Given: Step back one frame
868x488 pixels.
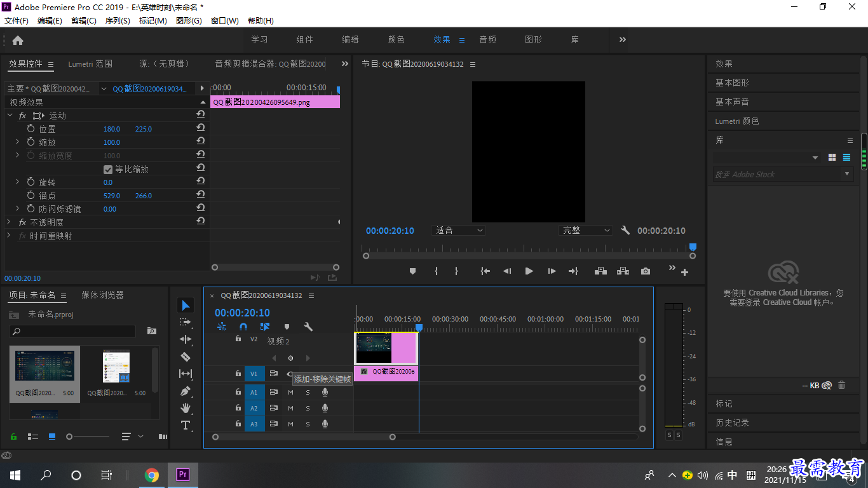Looking at the screenshot, I should (507, 271).
